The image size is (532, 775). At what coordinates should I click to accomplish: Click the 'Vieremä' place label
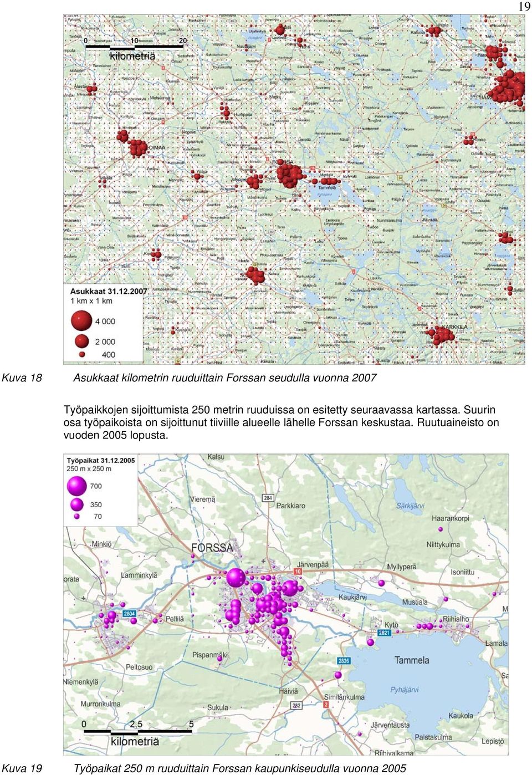tap(202, 499)
